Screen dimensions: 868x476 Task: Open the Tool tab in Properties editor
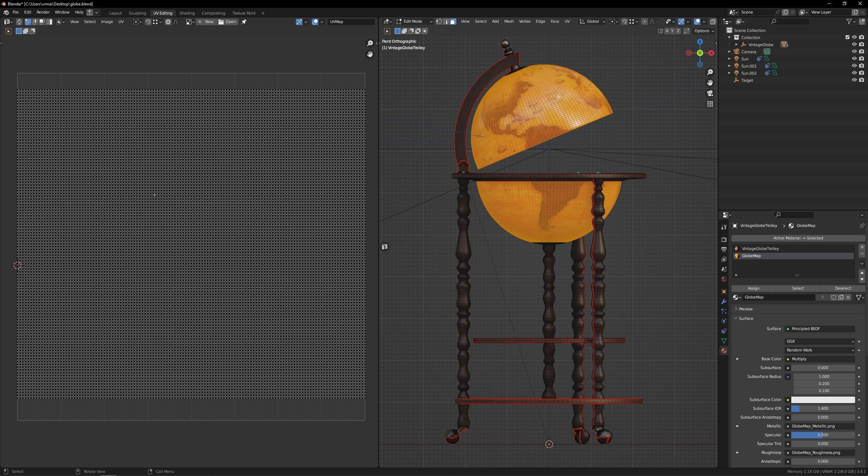(x=724, y=227)
